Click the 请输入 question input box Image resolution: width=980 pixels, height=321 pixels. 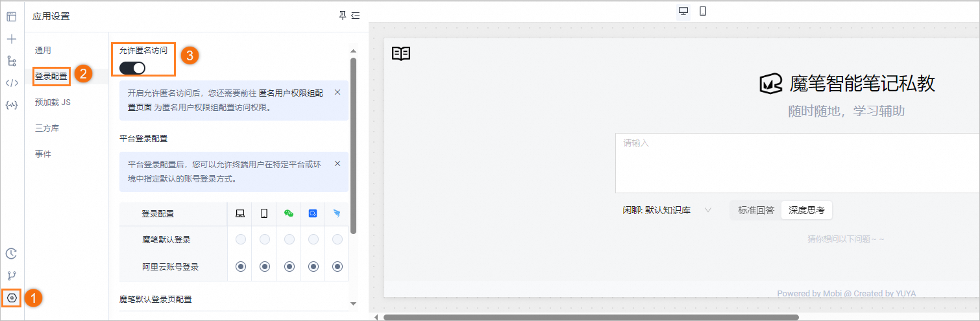click(x=798, y=163)
